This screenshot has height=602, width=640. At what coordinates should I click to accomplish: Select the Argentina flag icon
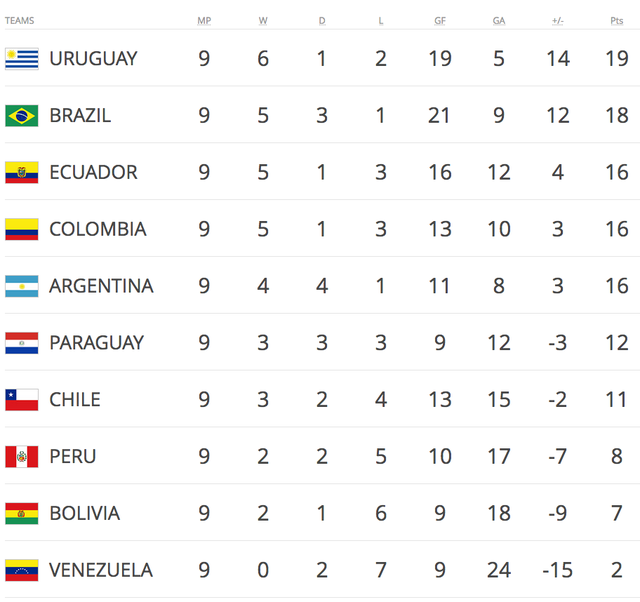(22, 287)
